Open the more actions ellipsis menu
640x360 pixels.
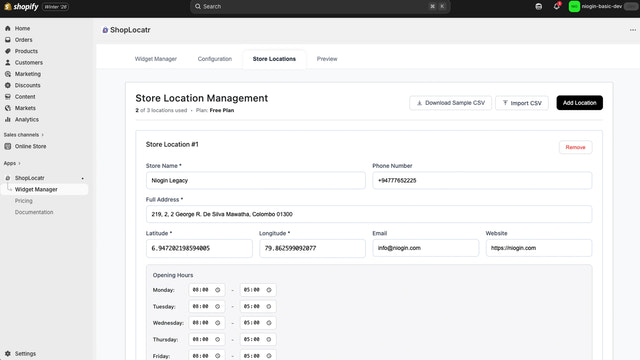[633, 30]
